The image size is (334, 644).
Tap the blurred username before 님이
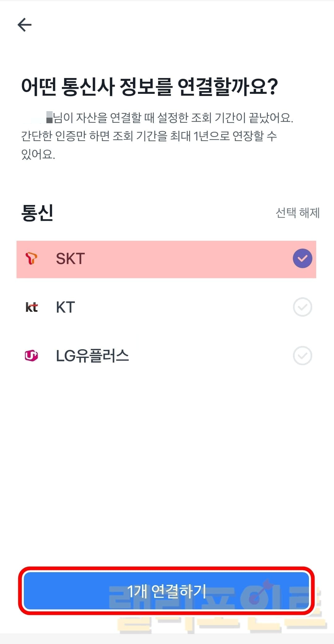(37, 118)
